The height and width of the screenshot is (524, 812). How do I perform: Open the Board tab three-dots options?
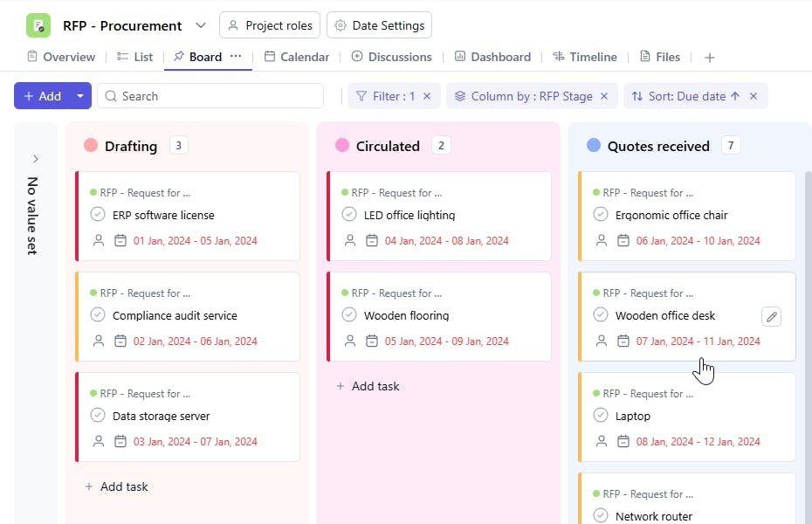(236, 57)
